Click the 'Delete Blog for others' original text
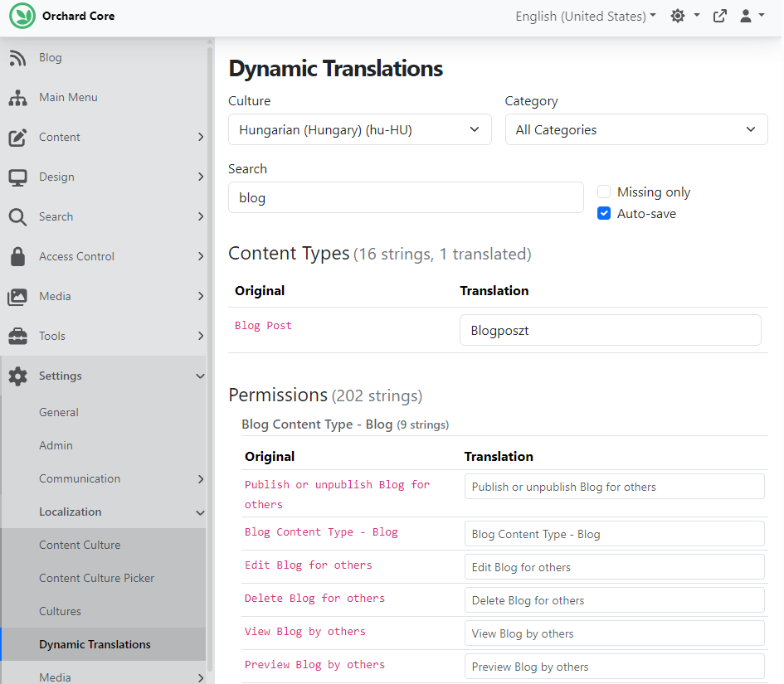The image size is (784, 684). [315, 599]
